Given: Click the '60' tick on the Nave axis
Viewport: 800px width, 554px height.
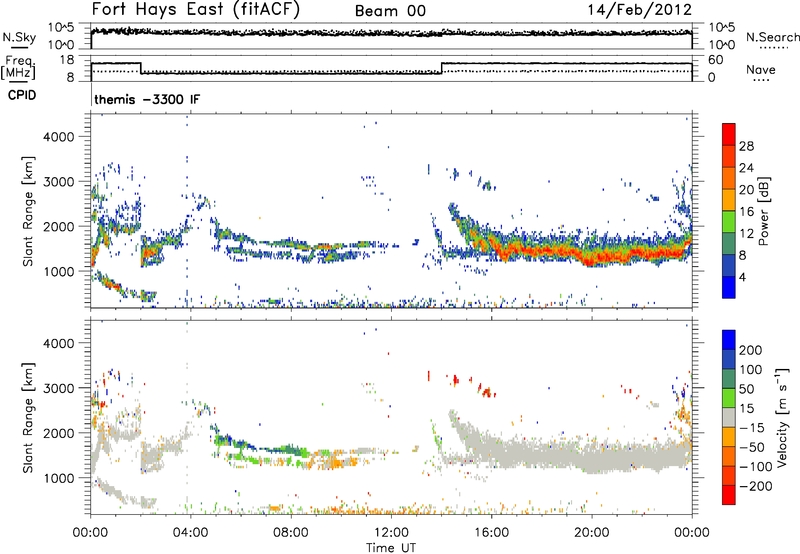Looking at the screenshot, I should point(716,60).
